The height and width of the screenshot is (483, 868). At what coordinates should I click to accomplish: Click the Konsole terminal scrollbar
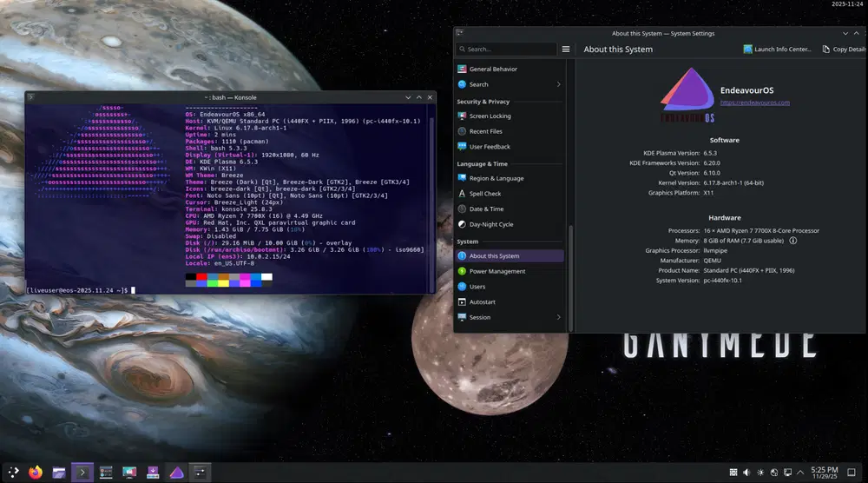coord(431,205)
